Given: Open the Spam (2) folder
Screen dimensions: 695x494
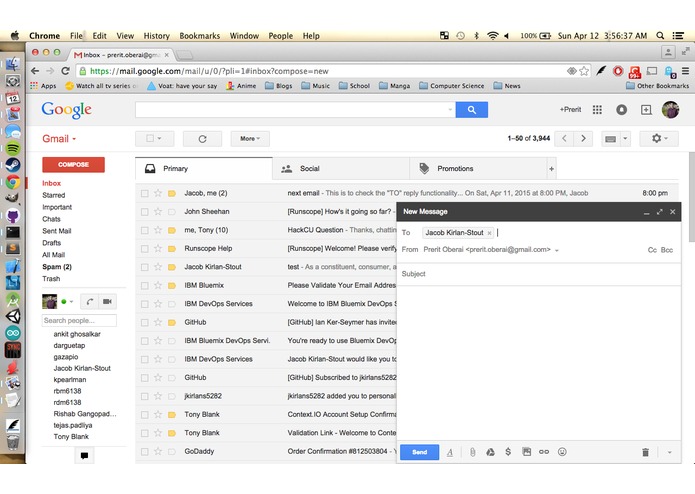Looking at the screenshot, I should click(x=57, y=267).
